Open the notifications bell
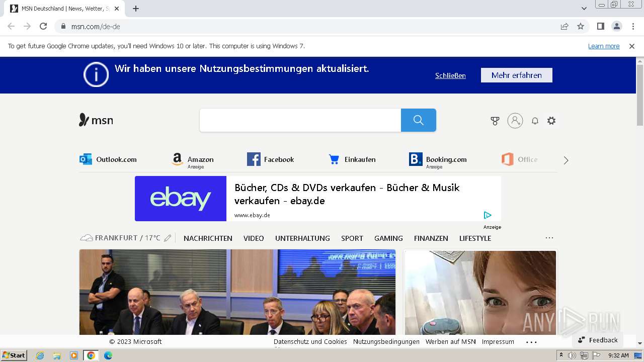Image resolution: width=644 pixels, height=362 pixels. point(535,121)
